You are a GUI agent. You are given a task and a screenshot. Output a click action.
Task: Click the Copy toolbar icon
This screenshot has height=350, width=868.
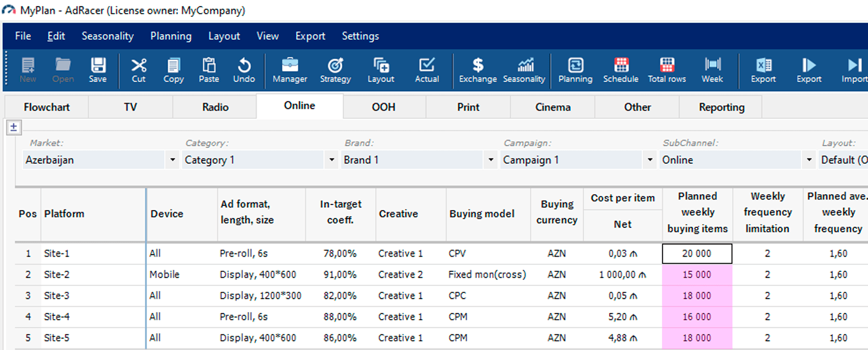pos(174,70)
